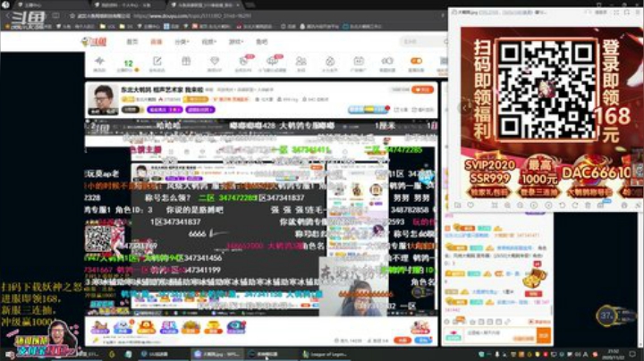Click the orange follow button in room header
This screenshot has height=361, width=644.
pyautogui.click(x=422, y=89)
